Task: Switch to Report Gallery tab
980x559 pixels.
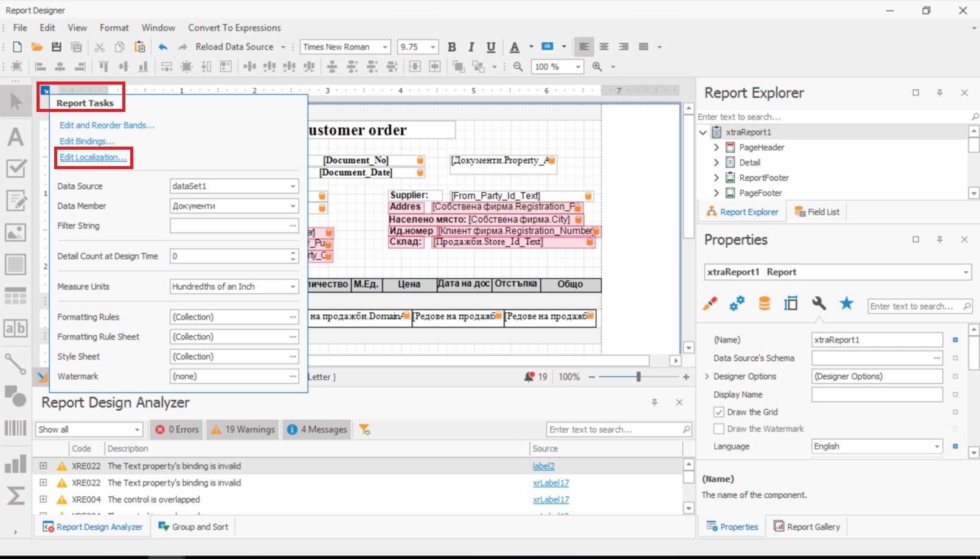Action: pyautogui.click(x=807, y=527)
